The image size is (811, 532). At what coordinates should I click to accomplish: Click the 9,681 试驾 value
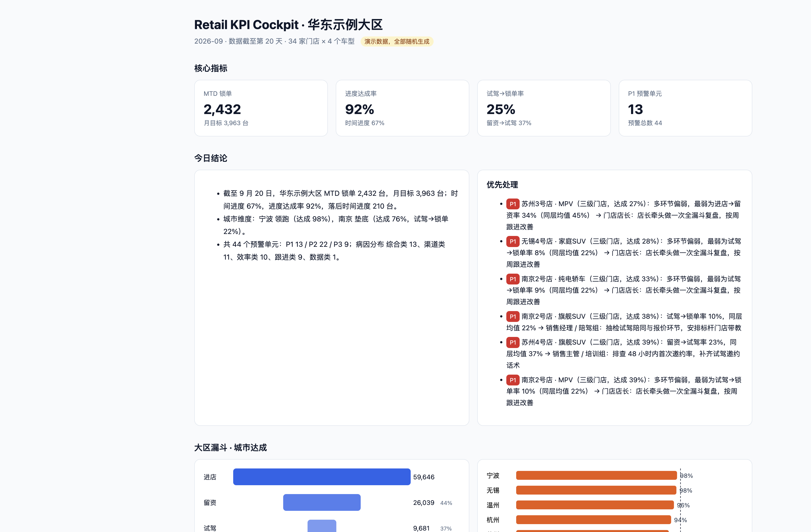point(421,528)
